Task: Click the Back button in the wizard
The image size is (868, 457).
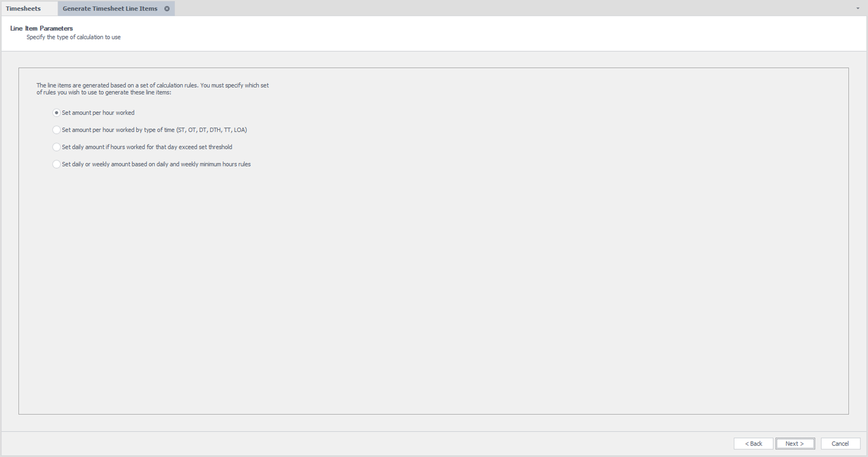Action: (x=754, y=443)
